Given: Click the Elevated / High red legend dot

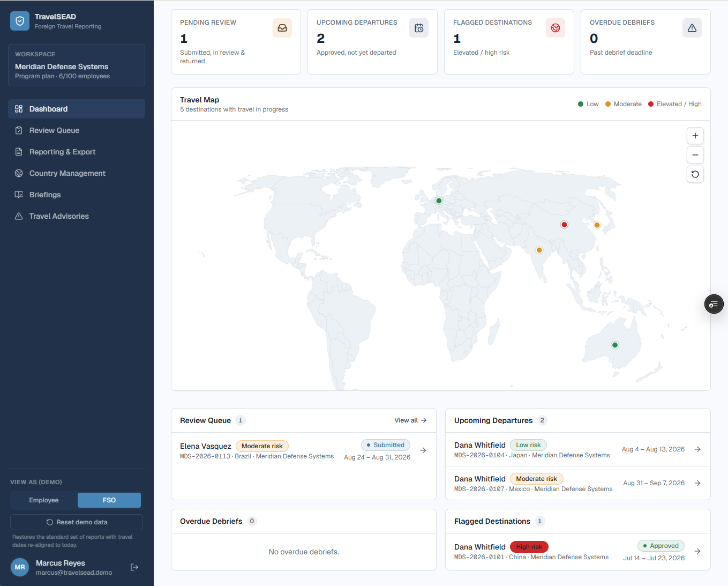Looking at the screenshot, I should (x=651, y=104).
